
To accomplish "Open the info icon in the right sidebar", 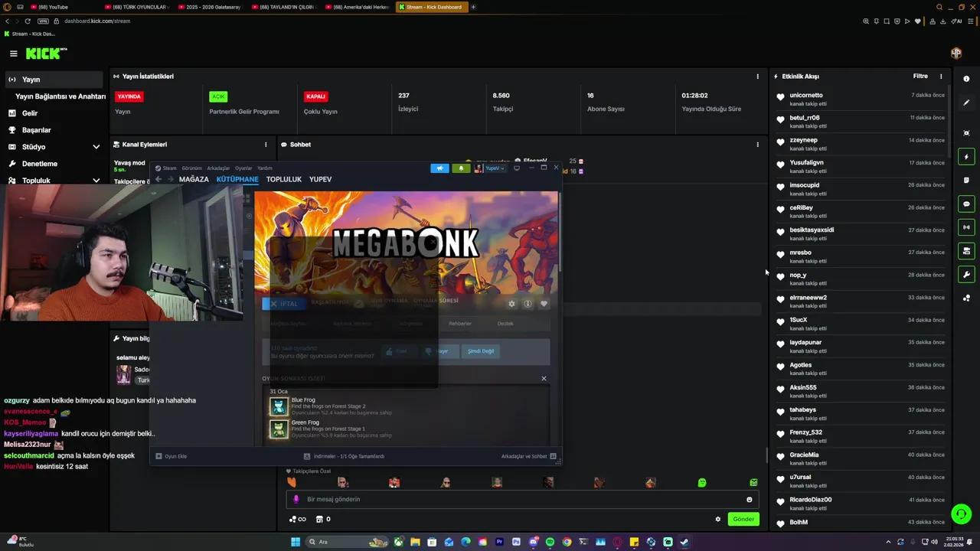I will point(966,79).
